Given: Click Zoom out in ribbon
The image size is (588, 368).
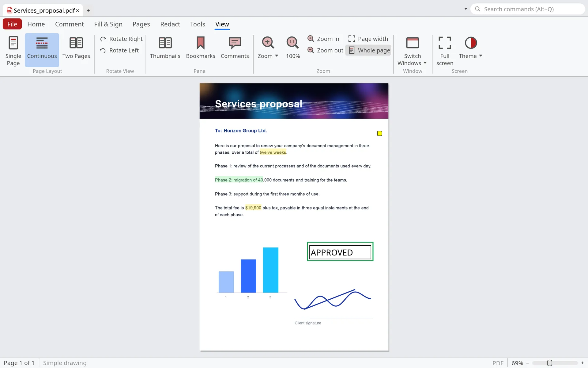Looking at the screenshot, I should coord(326,50).
